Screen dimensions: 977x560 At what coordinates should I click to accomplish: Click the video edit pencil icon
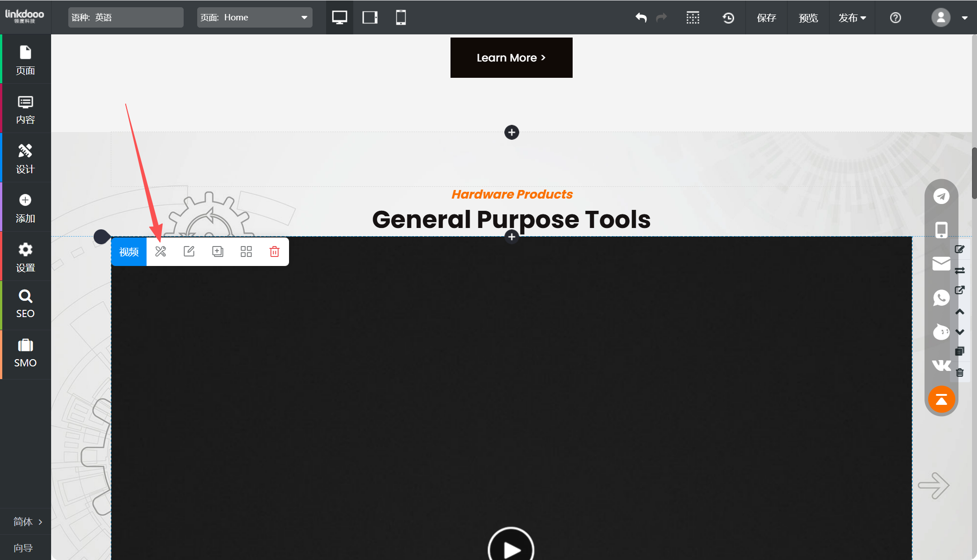[189, 252]
